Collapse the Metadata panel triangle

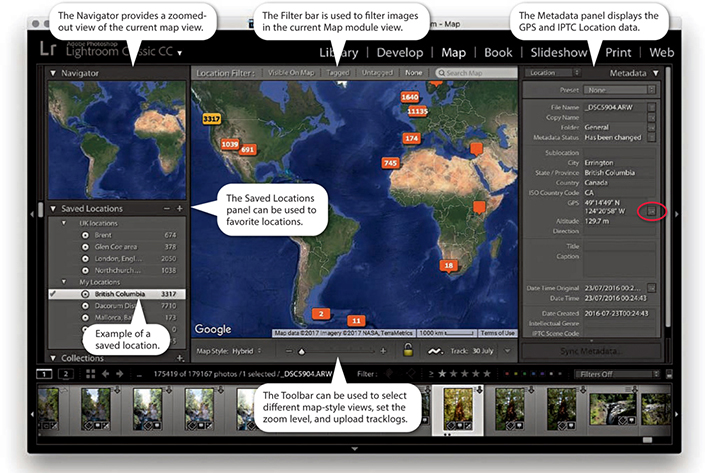click(656, 73)
